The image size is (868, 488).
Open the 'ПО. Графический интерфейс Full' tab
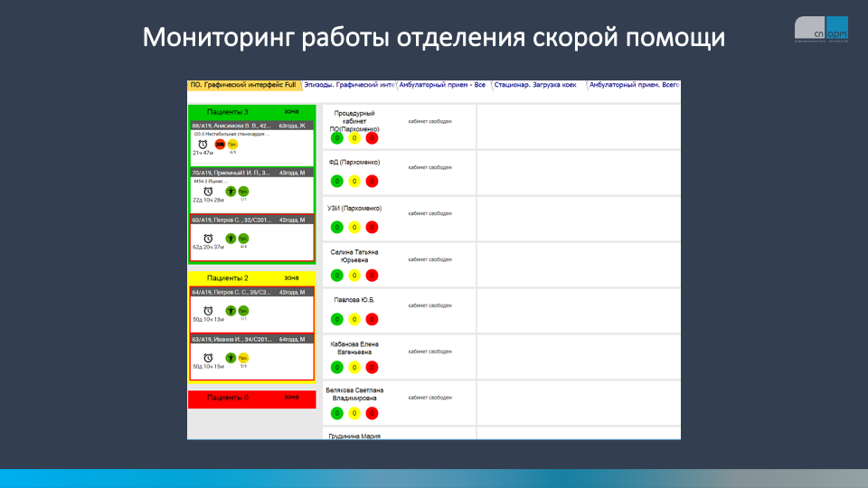click(x=243, y=85)
